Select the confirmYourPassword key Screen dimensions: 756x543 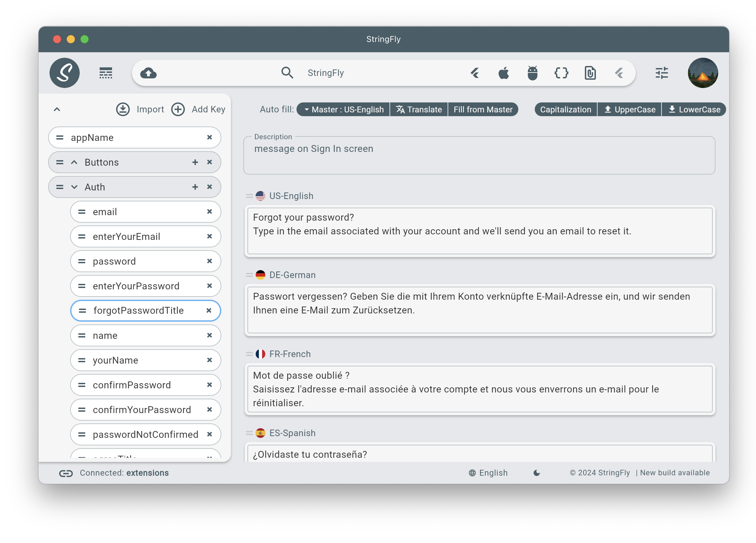[x=146, y=410]
